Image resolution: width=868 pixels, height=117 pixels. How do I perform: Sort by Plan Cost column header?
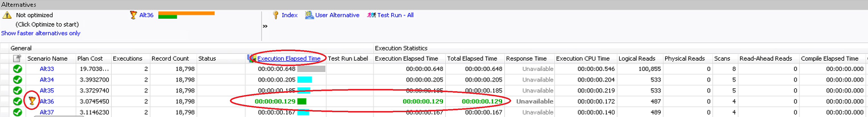click(89, 58)
